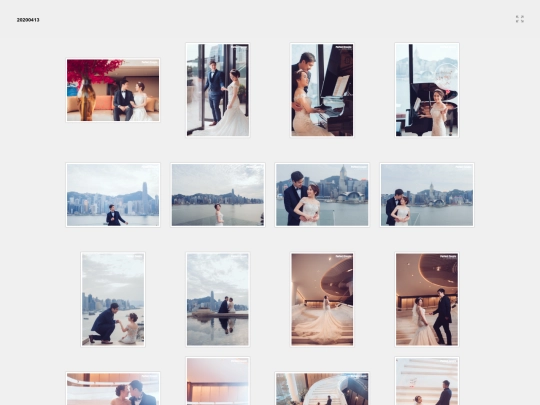Open photo of groom alone before skyline
The width and height of the screenshot is (540, 405).
click(x=113, y=195)
